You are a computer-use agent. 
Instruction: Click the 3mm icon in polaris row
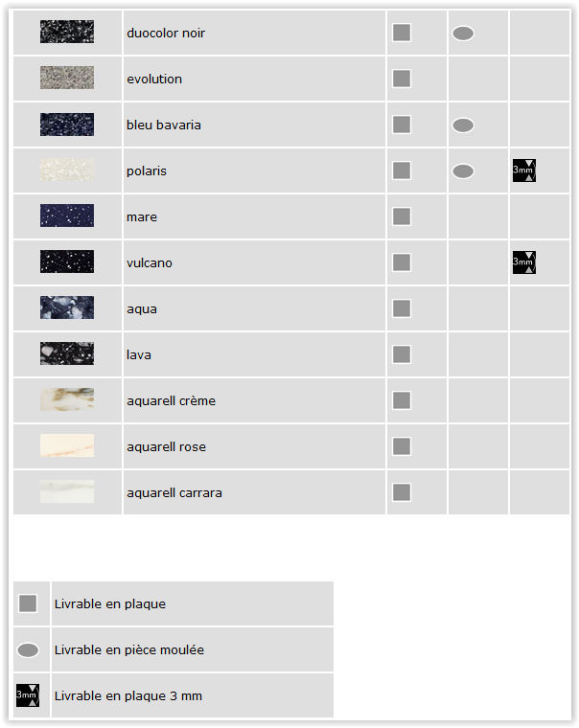point(524,171)
